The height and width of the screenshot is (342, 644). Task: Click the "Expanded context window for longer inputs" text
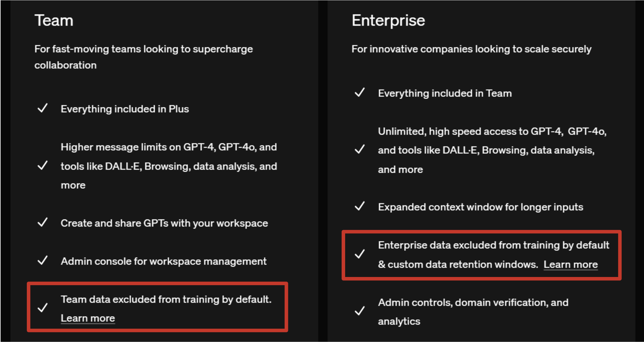pos(480,207)
